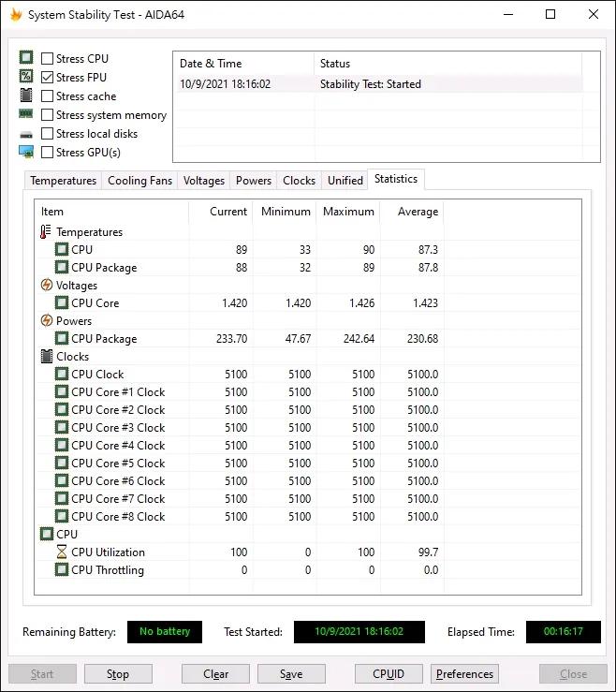
Task: Click the Powers lightning icon
Action: [46, 320]
